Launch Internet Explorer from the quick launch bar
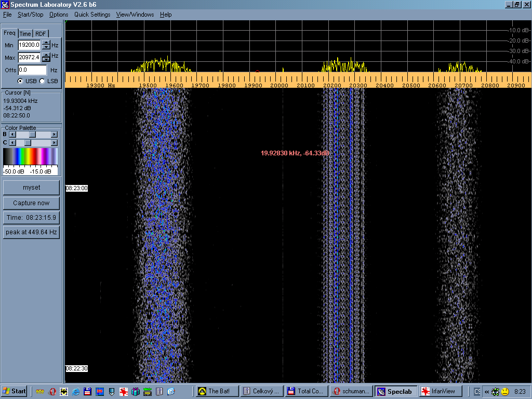 (x=76, y=392)
